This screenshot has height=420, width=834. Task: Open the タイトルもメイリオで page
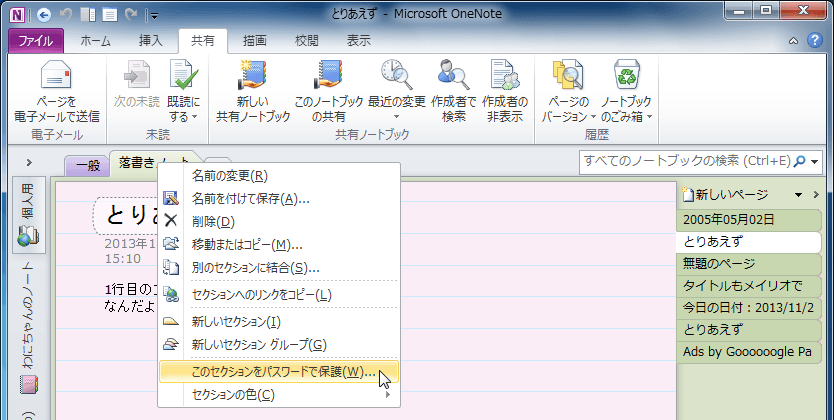pos(749,286)
